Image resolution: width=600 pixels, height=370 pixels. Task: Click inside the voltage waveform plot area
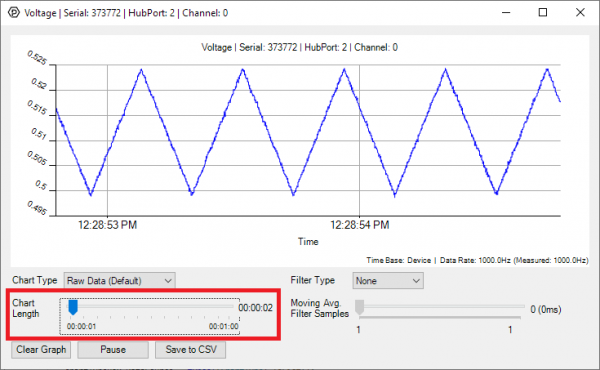point(308,140)
